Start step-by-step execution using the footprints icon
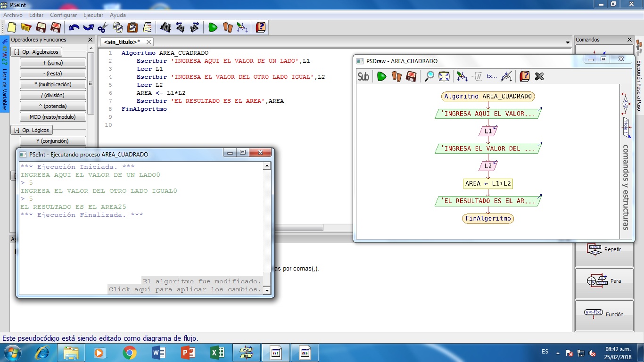 pyautogui.click(x=227, y=27)
